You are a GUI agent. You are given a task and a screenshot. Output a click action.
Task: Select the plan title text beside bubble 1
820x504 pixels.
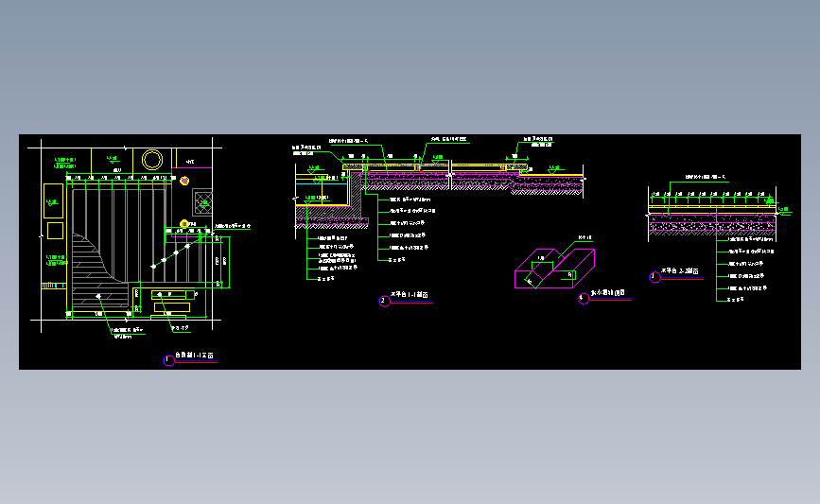pos(194,355)
